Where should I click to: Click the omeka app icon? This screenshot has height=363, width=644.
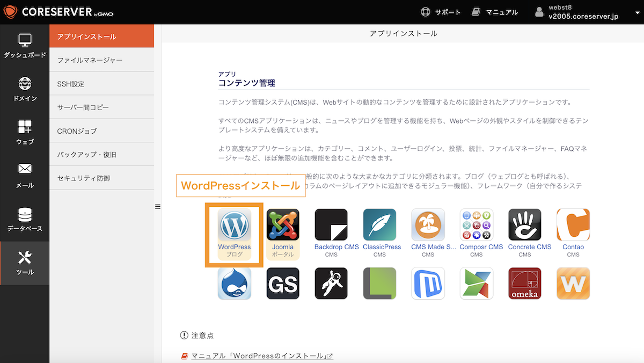(x=525, y=284)
